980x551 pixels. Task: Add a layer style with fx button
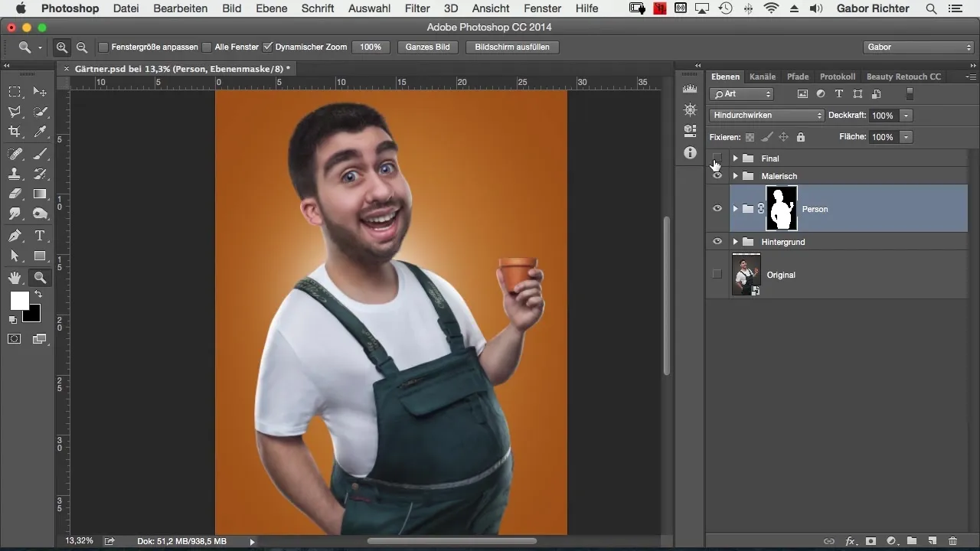(x=850, y=541)
